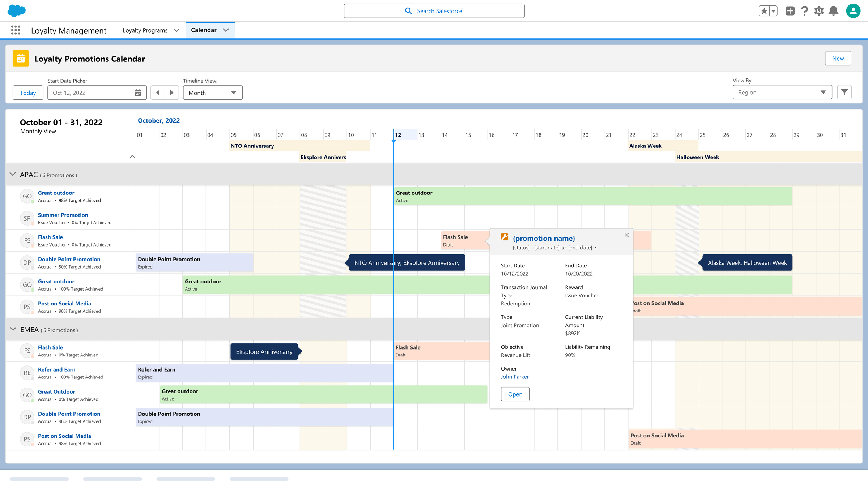The width and height of the screenshot is (868, 488).
Task: Click the Eksplore Annivers event bar
Action: (323, 157)
